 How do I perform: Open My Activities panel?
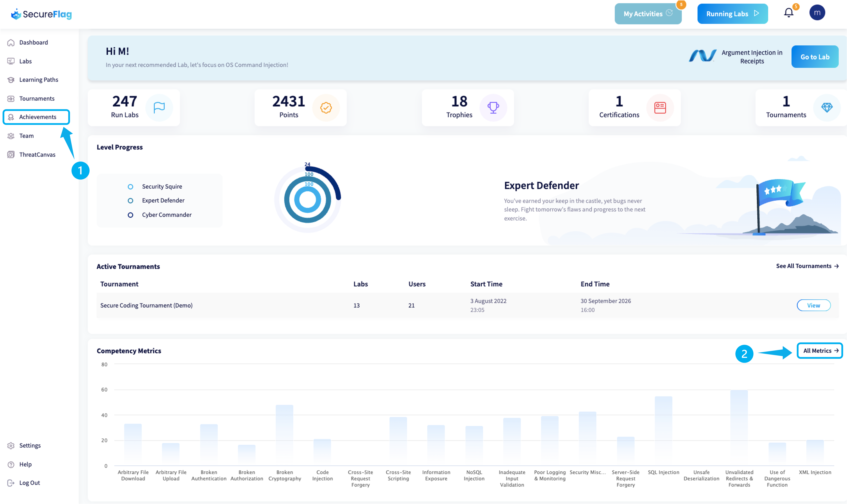(x=648, y=14)
